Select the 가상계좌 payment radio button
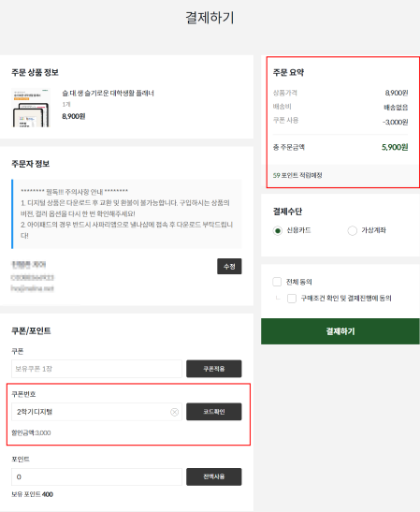420x512 pixels. coord(352,230)
